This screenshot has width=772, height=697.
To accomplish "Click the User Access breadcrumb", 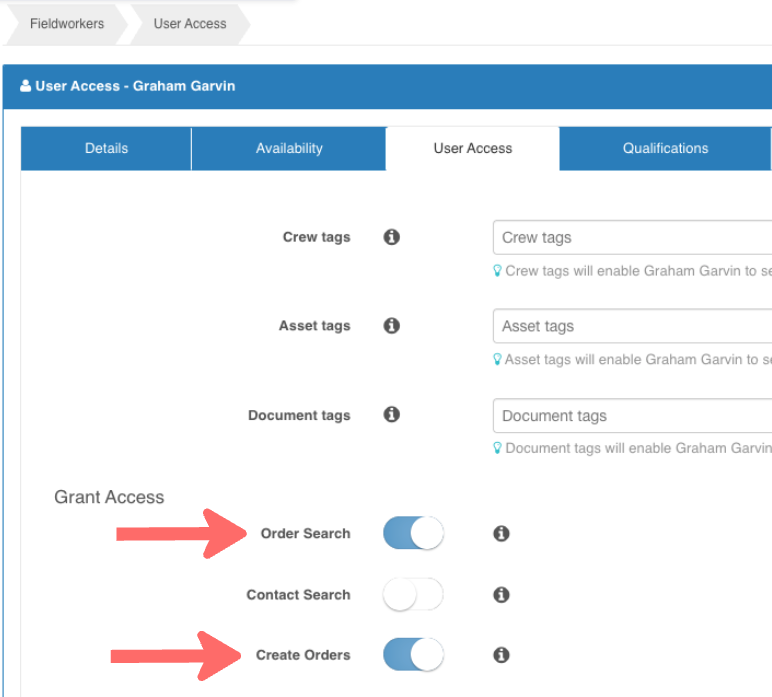I will [190, 24].
